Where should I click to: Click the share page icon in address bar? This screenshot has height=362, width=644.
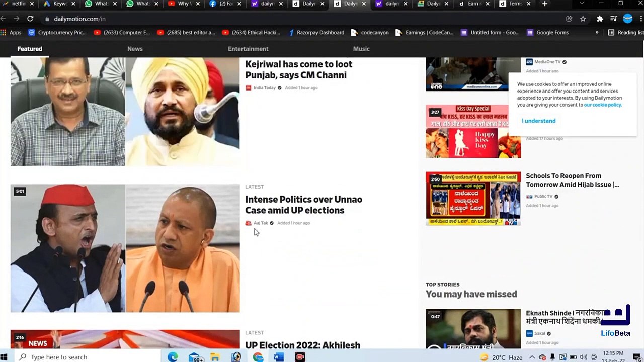[569, 19]
